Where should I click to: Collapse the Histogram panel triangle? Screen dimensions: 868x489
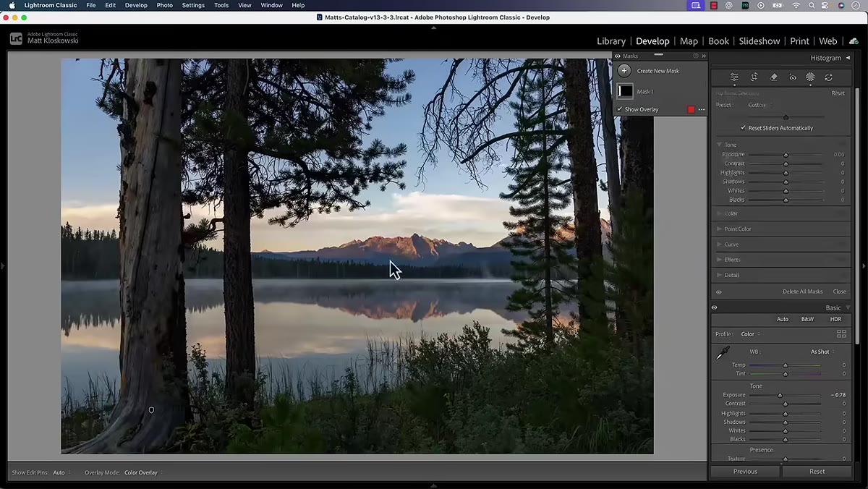(x=848, y=58)
